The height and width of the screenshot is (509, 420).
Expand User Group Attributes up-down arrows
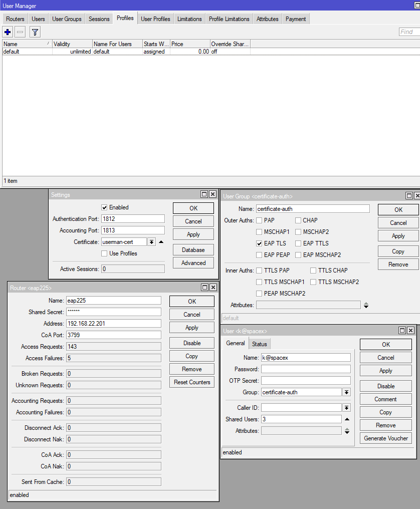pos(366,305)
